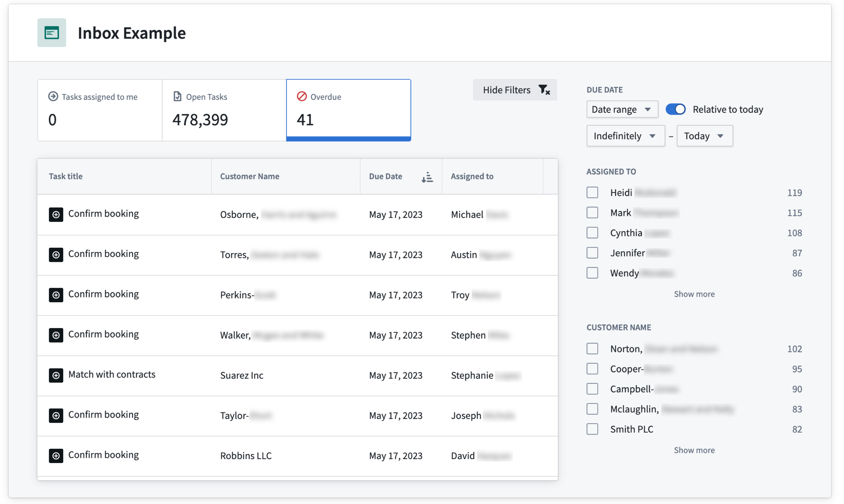Check the Mark assignee checkbox
844x504 pixels.
coord(592,212)
